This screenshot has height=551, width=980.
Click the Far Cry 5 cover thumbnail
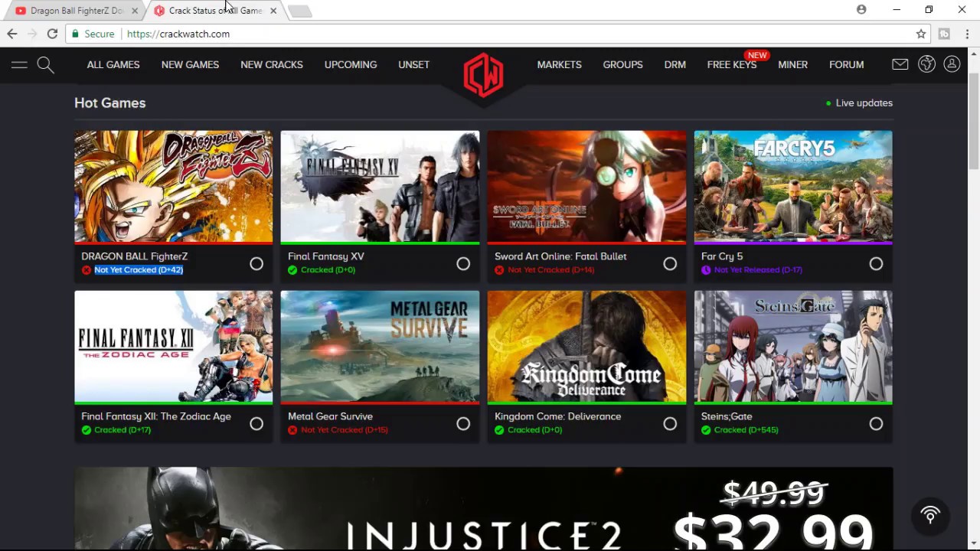(793, 186)
